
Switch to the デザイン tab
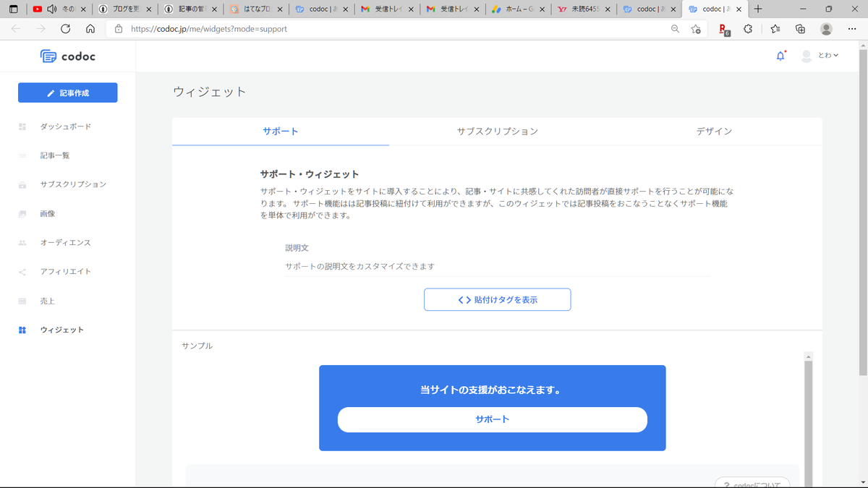tap(714, 132)
